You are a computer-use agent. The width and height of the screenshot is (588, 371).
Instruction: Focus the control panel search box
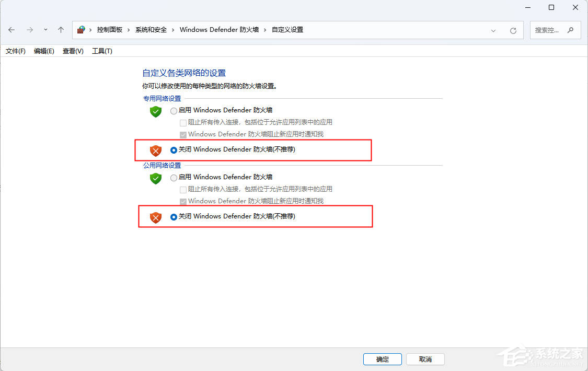[555, 30]
